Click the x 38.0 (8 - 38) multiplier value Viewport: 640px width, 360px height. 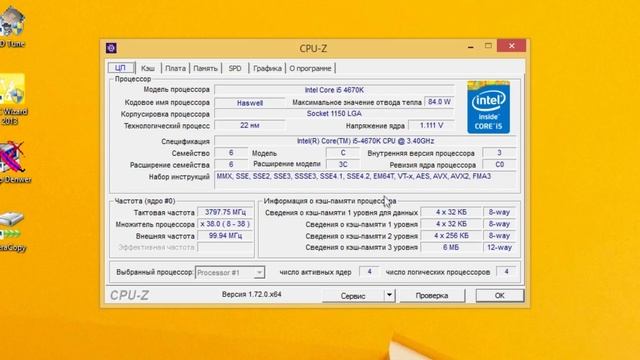coord(225,224)
